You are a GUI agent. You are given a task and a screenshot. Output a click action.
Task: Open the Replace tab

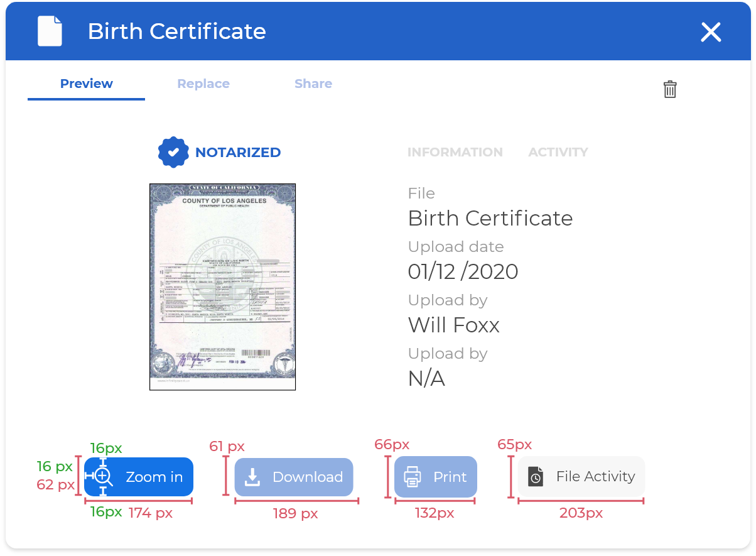[x=203, y=84]
